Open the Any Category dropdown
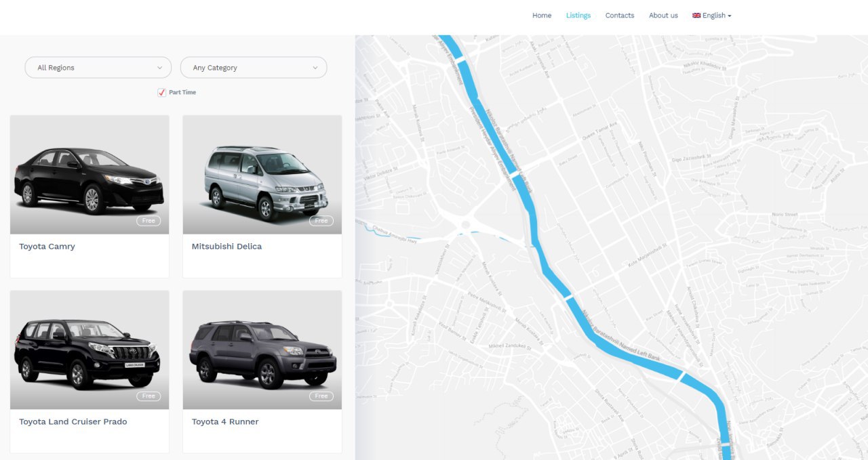Viewport: 868px width, 460px height. 254,68
